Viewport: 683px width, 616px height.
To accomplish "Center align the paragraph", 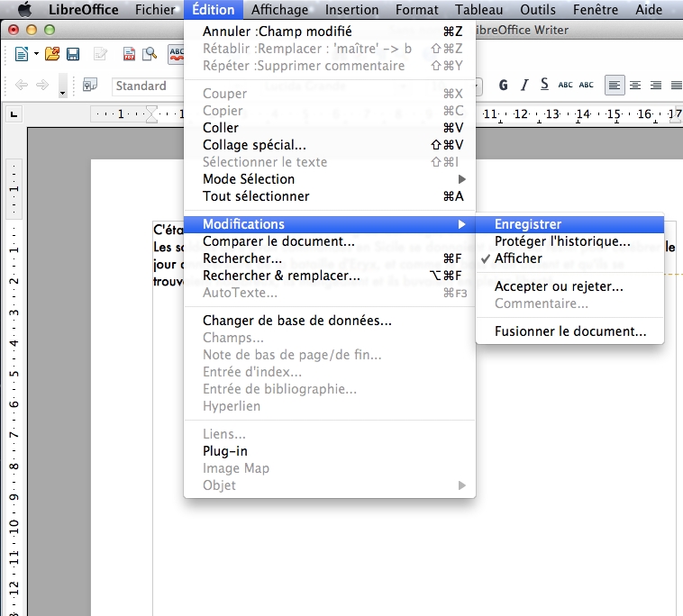I will click(635, 86).
